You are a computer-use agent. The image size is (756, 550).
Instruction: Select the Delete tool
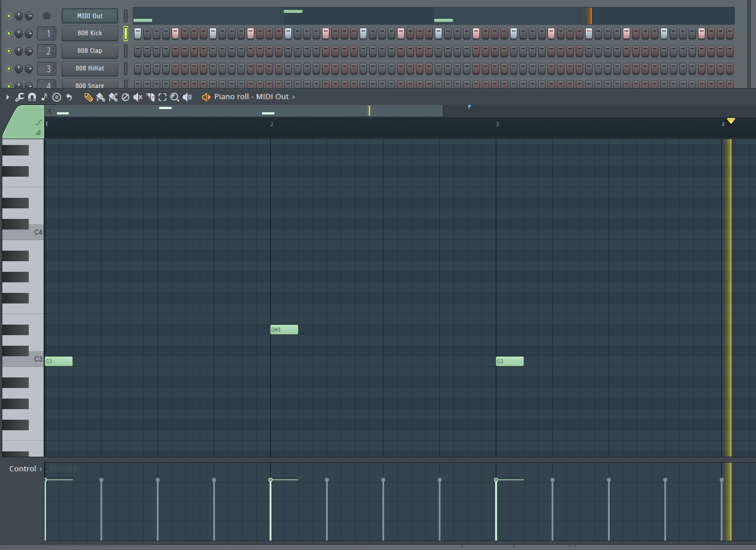[x=125, y=97]
